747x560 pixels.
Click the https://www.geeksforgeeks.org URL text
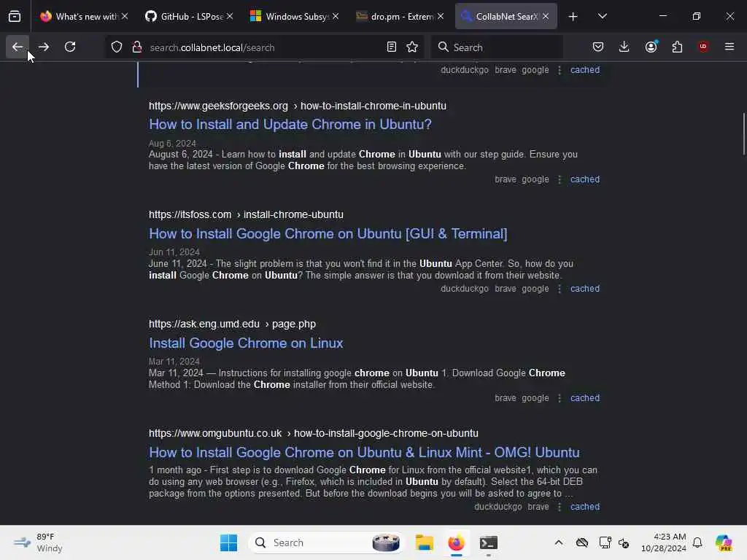tap(218, 106)
